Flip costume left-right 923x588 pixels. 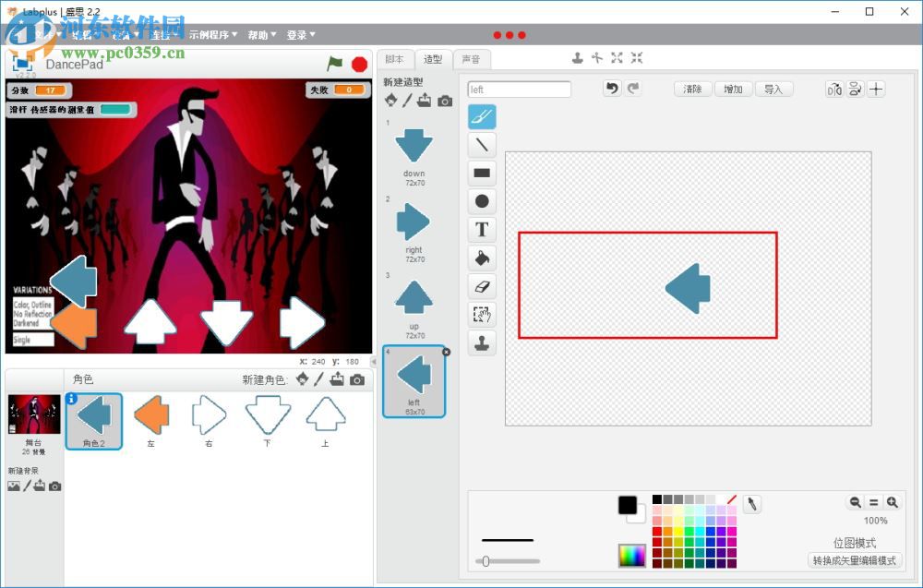834,89
